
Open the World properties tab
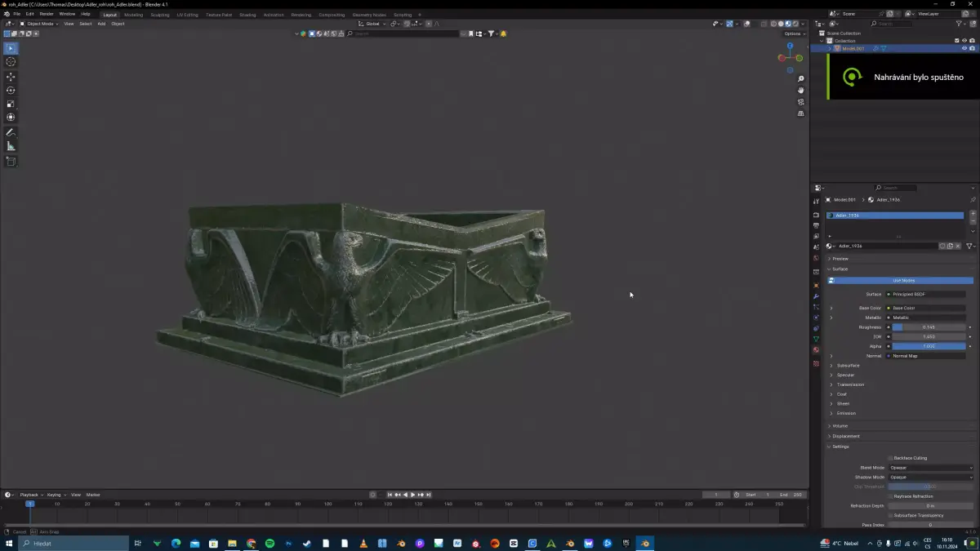[816, 258]
